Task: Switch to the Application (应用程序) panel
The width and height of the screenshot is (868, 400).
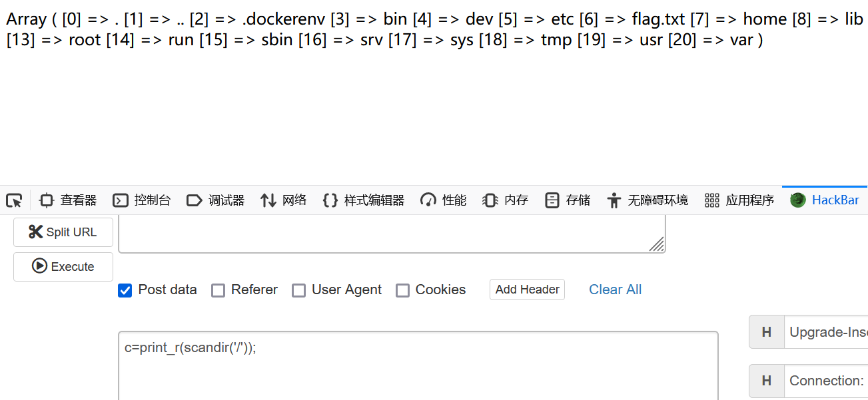Action: (739, 200)
